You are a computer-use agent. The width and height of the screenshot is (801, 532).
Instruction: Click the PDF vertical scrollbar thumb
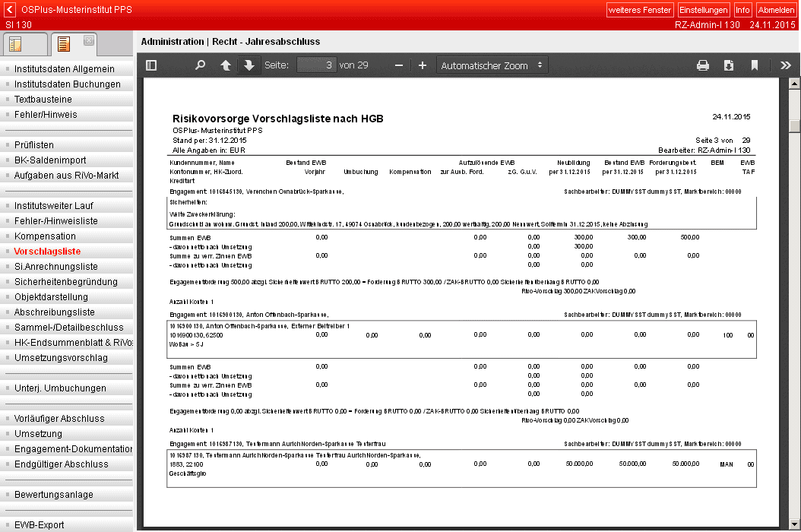click(794, 125)
